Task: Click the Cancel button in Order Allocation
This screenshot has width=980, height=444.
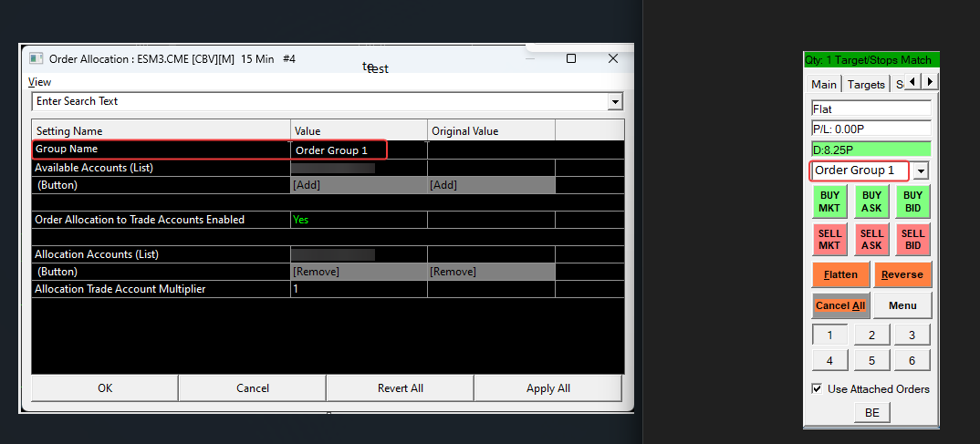Action: pos(253,387)
